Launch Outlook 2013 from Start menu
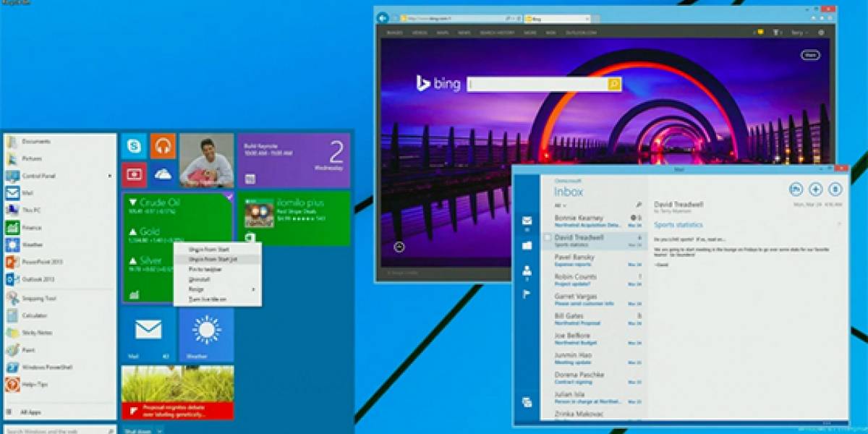The height and width of the screenshot is (434, 868). pos(59,279)
